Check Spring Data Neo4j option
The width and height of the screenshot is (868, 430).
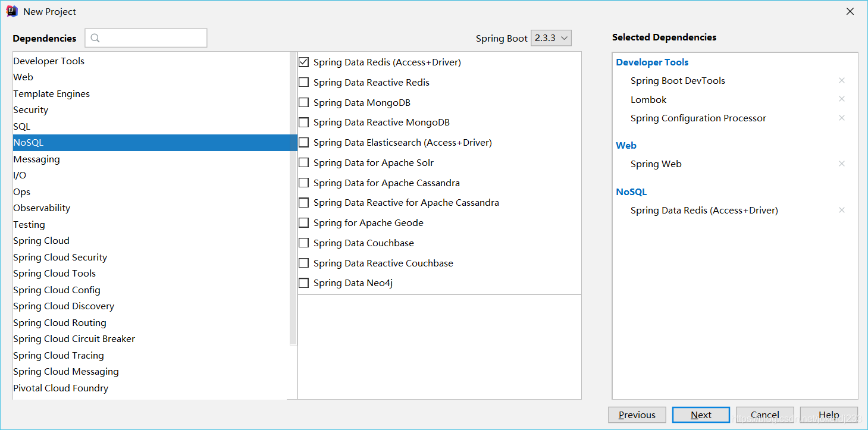point(304,283)
